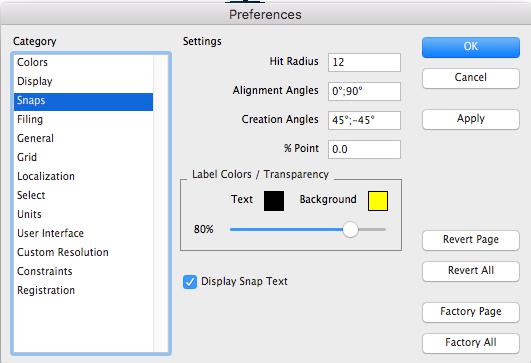Image resolution: width=531 pixels, height=363 pixels.
Task: Click the Hit Radius input field
Action: (x=364, y=62)
